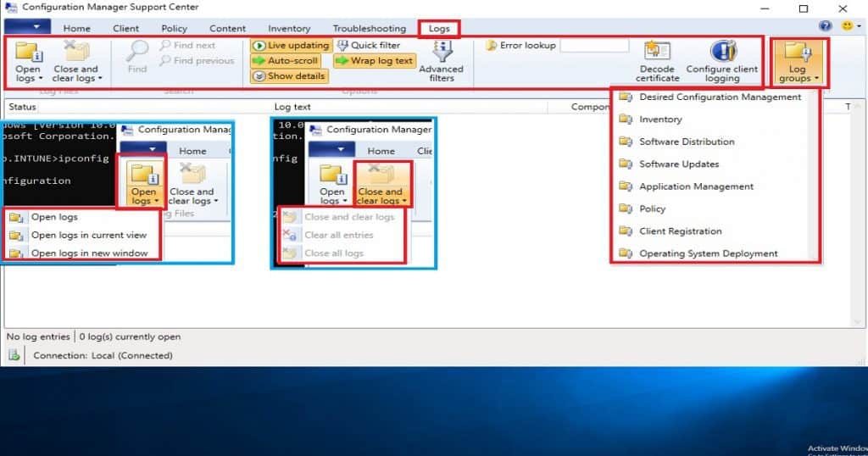Switch to the Policy tab
This screenshot has height=456, width=868.
(174, 28)
